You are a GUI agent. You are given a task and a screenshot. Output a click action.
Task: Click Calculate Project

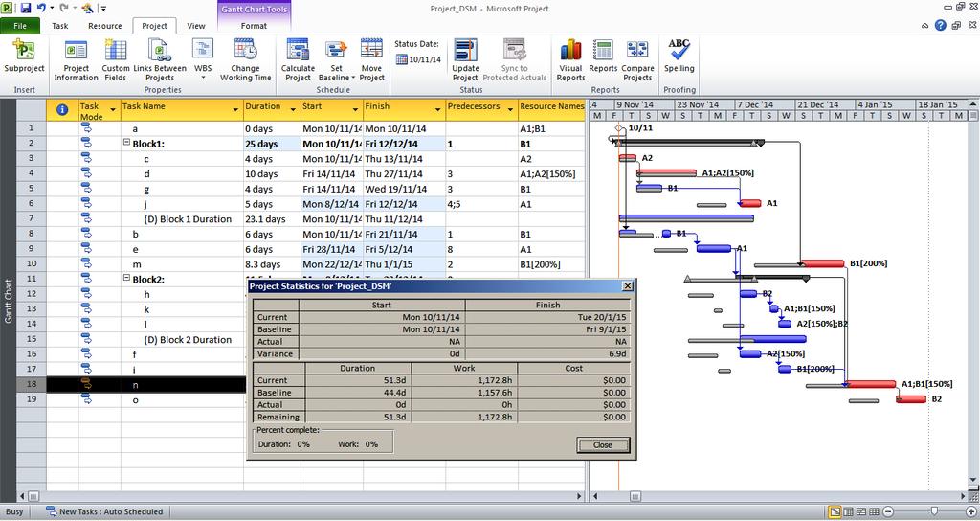click(298, 60)
